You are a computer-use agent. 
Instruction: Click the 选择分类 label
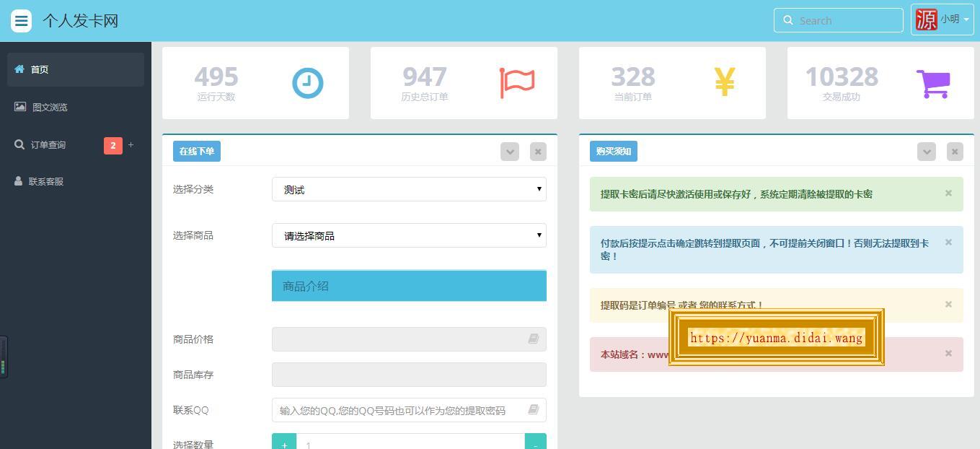(x=193, y=189)
